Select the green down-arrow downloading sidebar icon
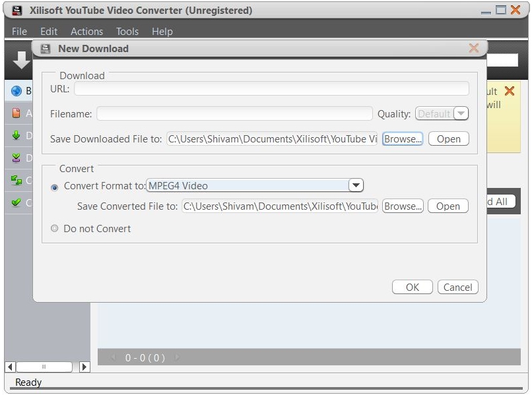 coord(16,135)
